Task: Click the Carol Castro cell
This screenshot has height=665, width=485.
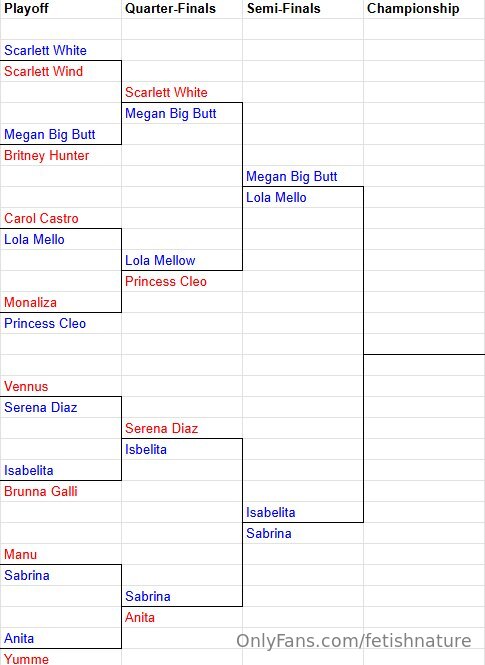Action: tap(61, 218)
